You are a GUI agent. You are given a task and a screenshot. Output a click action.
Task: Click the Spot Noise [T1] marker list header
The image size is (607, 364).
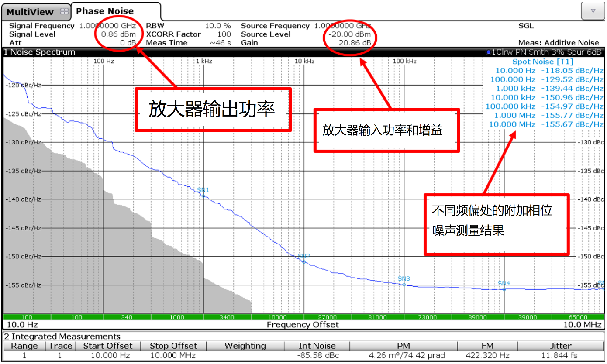tap(543, 62)
